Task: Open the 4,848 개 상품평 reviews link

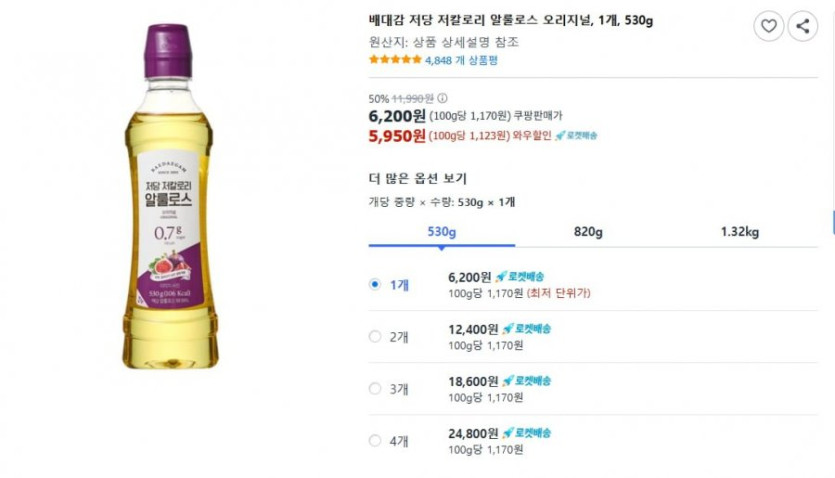Action: 461,60
